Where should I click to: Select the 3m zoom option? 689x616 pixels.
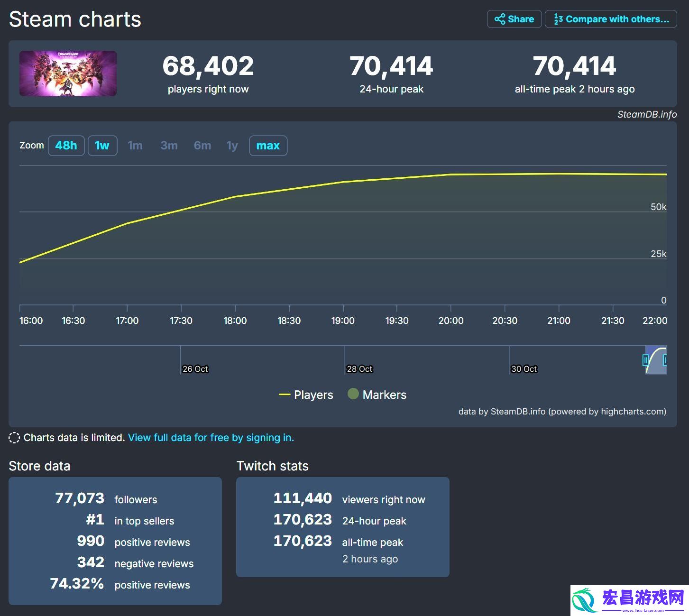[169, 146]
